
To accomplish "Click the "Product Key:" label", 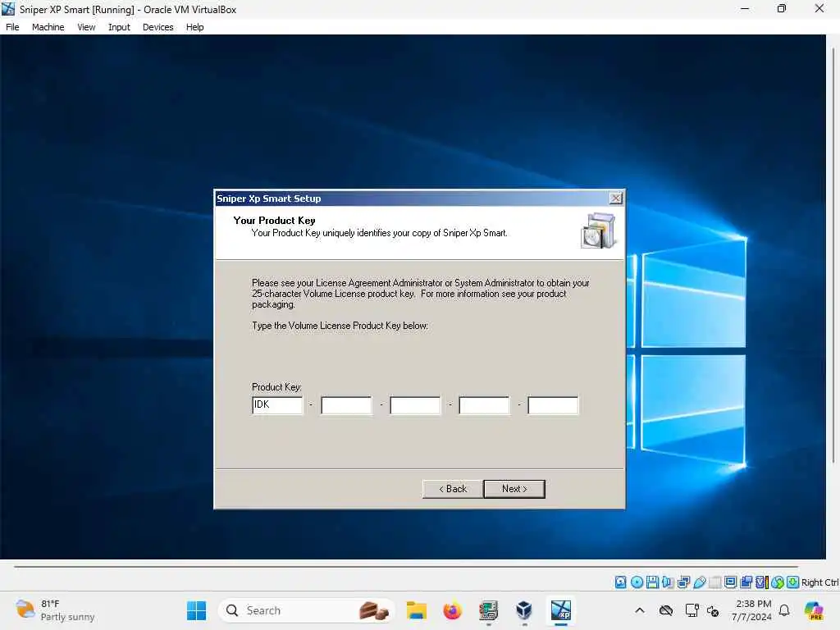I will click(x=276, y=387).
